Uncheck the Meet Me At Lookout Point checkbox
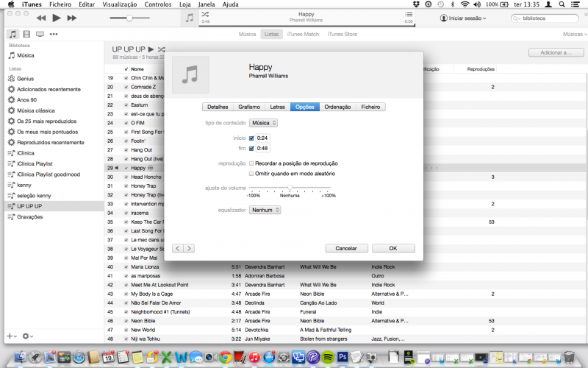 click(126, 285)
